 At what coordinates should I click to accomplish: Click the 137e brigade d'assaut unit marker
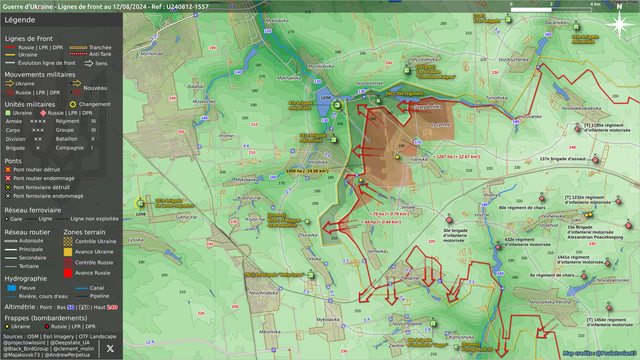point(595,160)
